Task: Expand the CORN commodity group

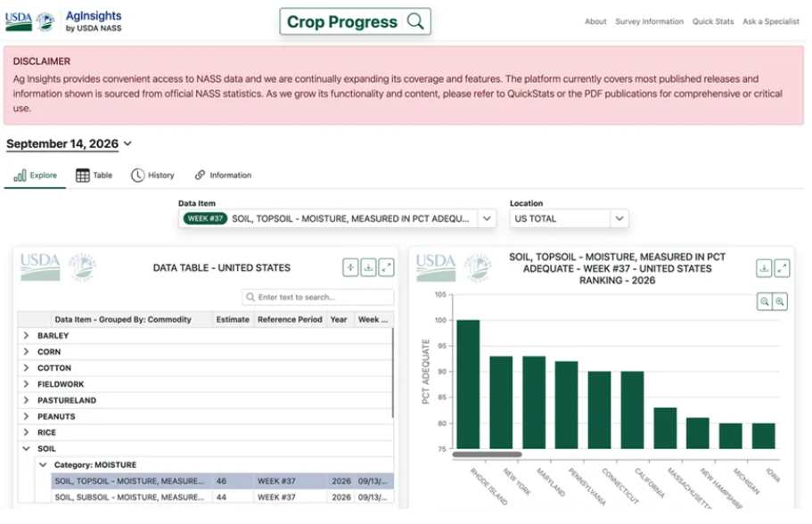Action: coord(26,352)
